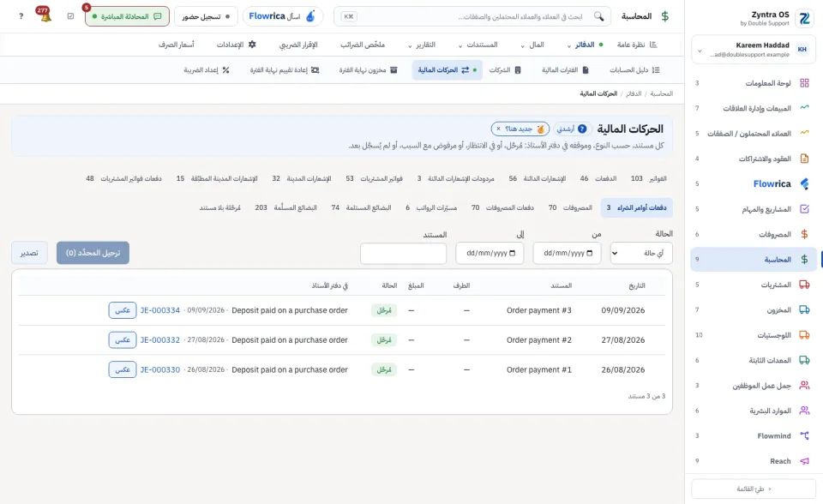
Task: Open لوحة المعلومات dashboard icon in the sidebar
Action: [x=804, y=83]
